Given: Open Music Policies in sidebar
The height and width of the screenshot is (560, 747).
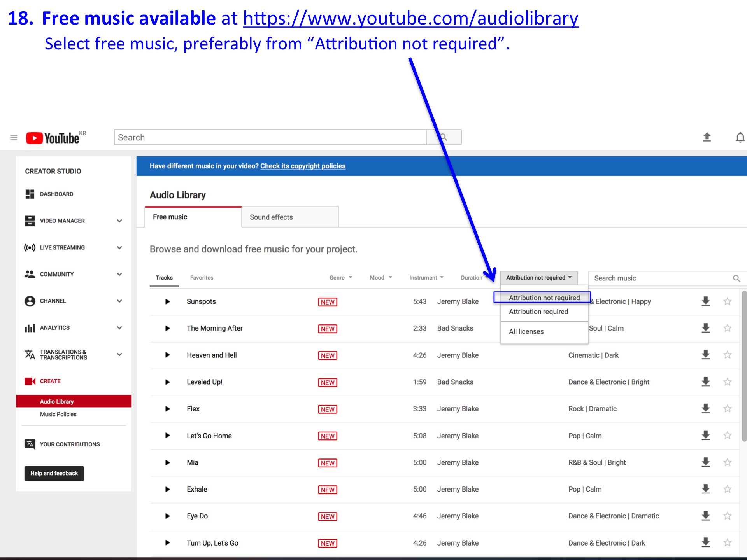Looking at the screenshot, I should coord(58,415).
